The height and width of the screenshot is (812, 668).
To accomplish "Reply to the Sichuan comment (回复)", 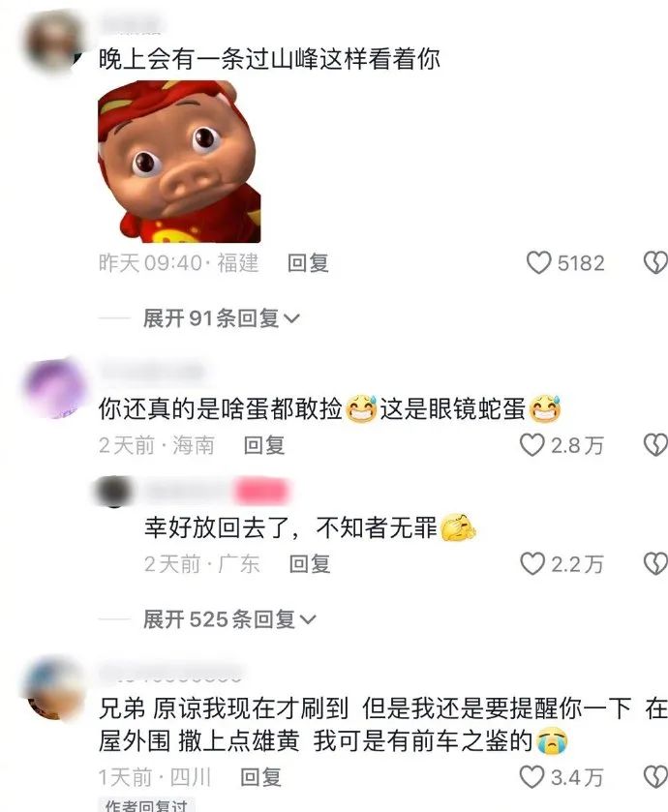I will point(261,777).
